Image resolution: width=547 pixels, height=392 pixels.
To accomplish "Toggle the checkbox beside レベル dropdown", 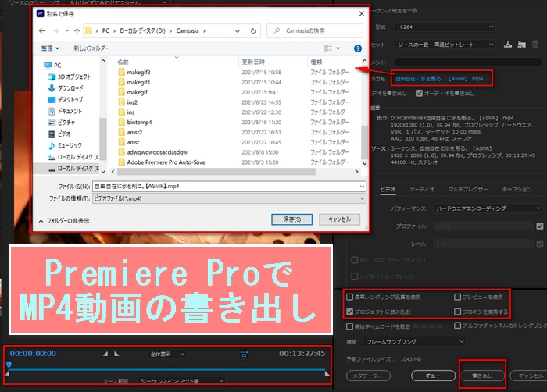I will (x=540, y=244).
